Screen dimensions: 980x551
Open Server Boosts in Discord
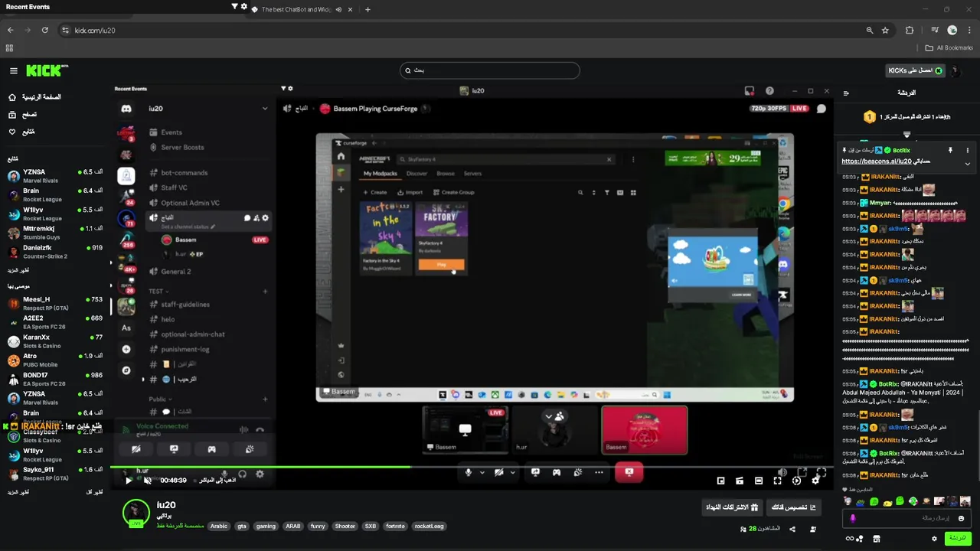point(182,147)
